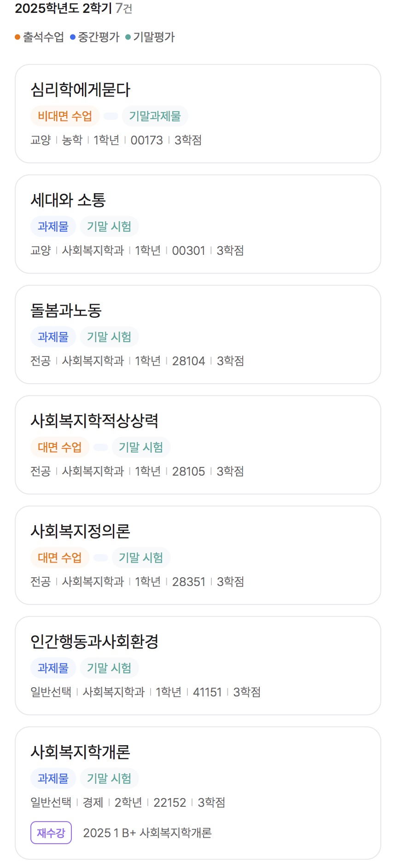Click 과제물 badge under 인간행동과사회환경
Image resolution: width=396 pixels, height=868 pixels.
pos(53,668)
